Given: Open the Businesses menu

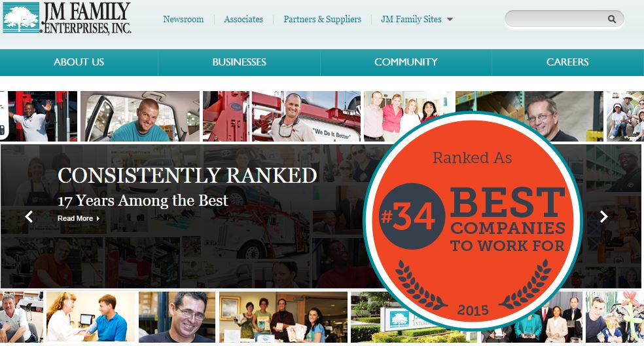Looking at the screenshot, I should click(239, 62).
